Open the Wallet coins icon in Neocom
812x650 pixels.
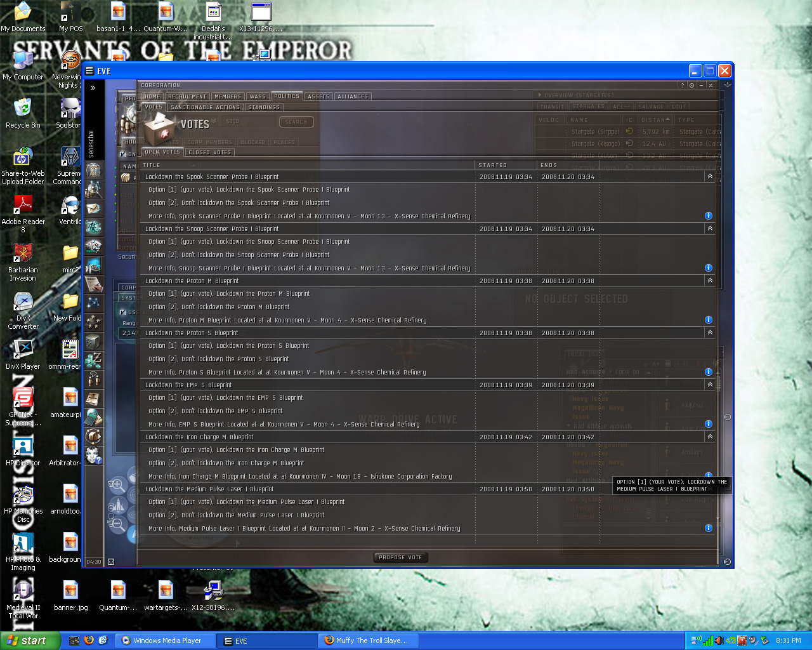[94, 361]
